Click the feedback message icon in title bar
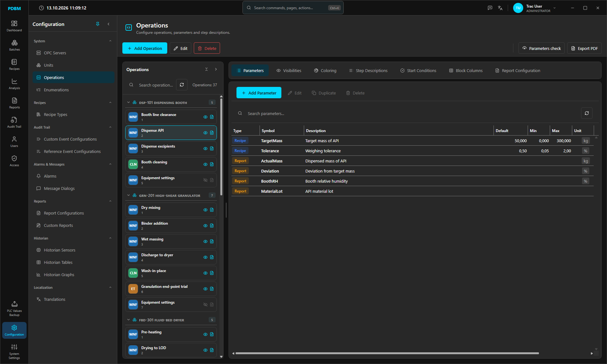Screen dimensions: 607x364 coord(490,8)
